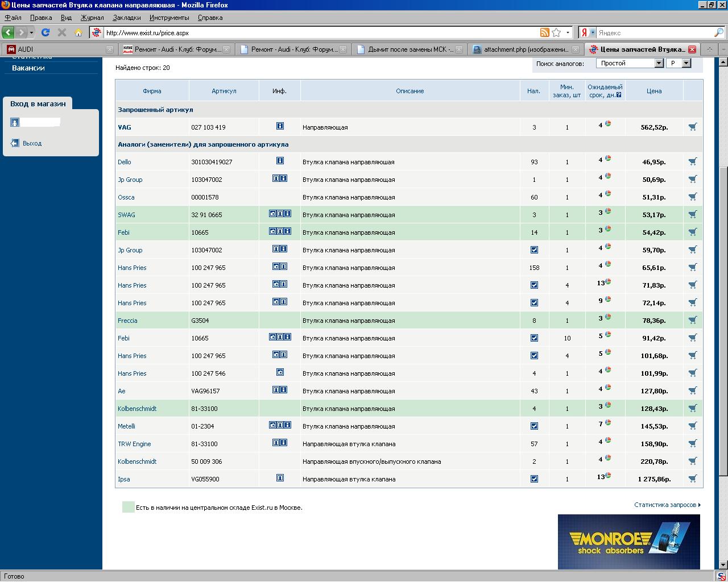Add VAG 027 103 419 to cart
This screenshot has width=728, height=582.
pos(692,127)
